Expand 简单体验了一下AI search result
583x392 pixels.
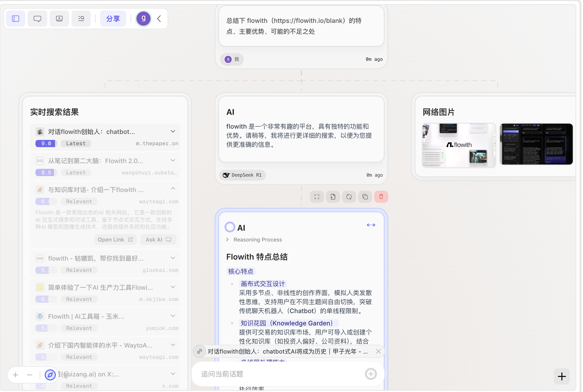[173, 287]
